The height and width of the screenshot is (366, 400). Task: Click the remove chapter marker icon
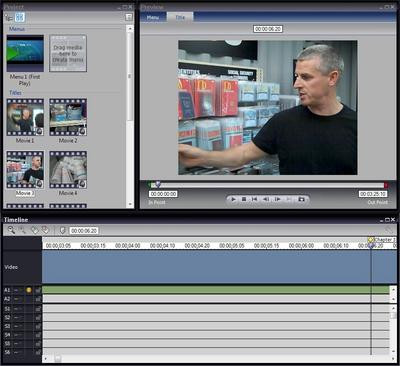click(45, 230)
